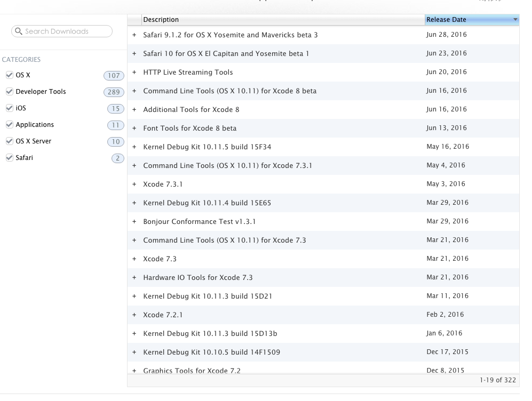The height and width of the screenshot is (401, 532).
Task: Click Additional Tools for Xcode 8 title
Action: [192, 109]
